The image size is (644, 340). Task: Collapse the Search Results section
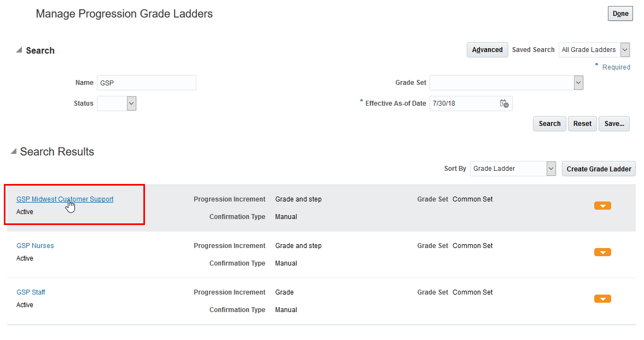[x=14, y=152]
